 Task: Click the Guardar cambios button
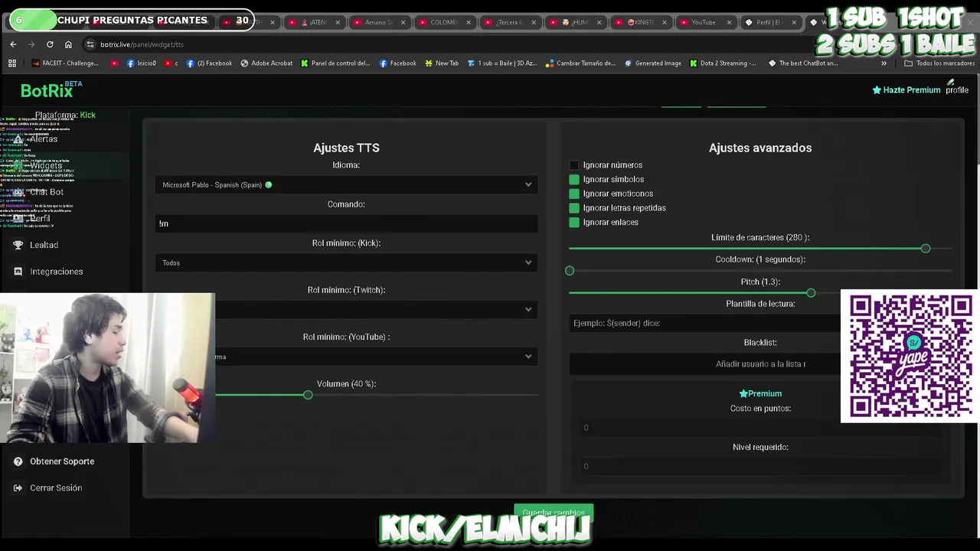(554, 512)
